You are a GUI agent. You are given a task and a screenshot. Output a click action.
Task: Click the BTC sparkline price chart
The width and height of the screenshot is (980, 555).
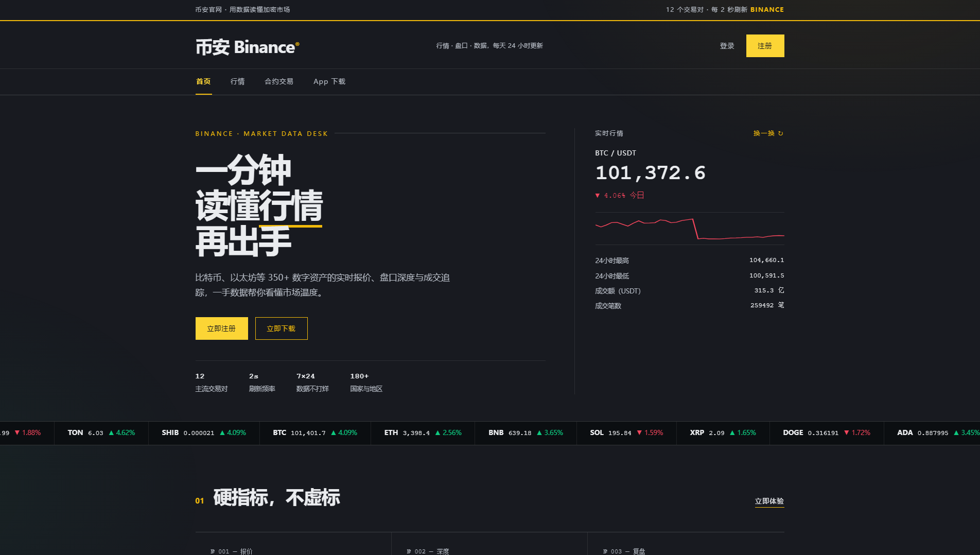point(690,229)
